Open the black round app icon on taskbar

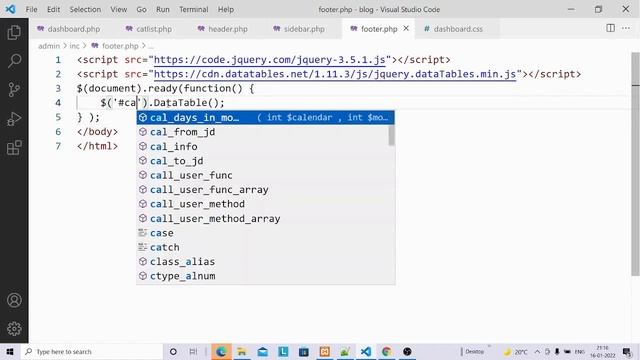(x=407, y=351)
